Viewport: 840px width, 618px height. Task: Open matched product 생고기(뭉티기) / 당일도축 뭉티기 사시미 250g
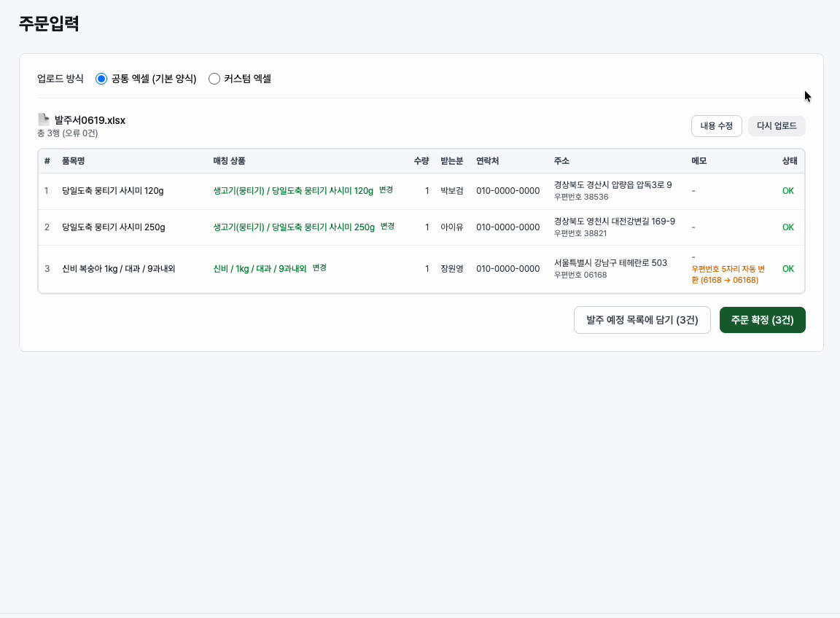(x=294, y=227)
